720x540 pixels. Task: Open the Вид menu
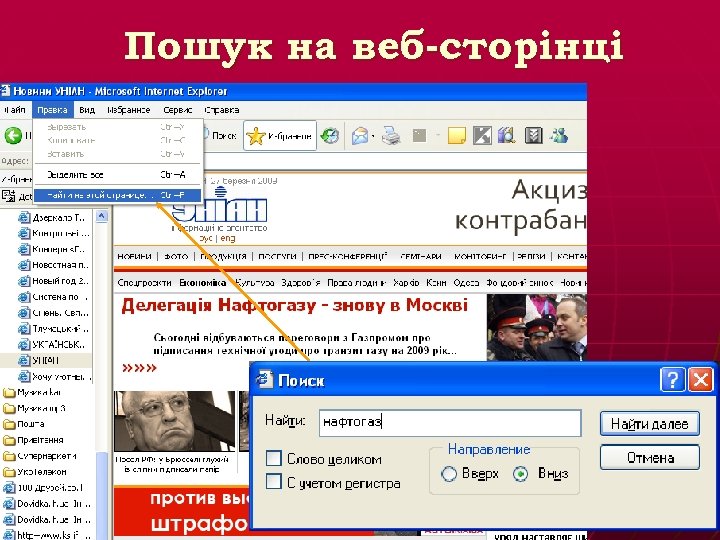(x=87, y=110)
